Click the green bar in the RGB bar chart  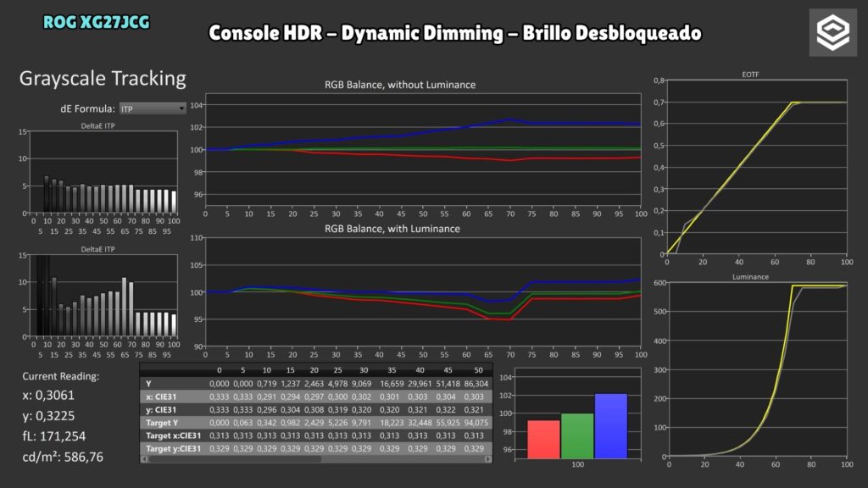click(577, 436)
